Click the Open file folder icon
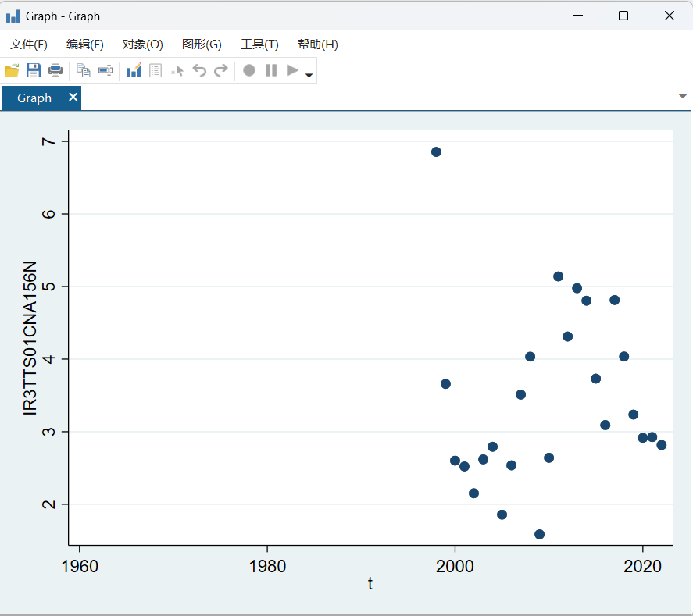Viewport: 693px width, 616px height. pos(12,71)
